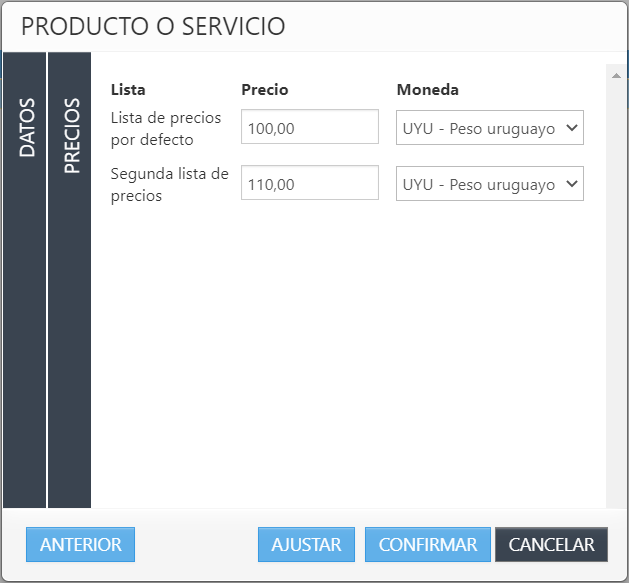Cancel the dialog with CANCELAR
This screenshot has height=583, width=629.
click(551, 545)
